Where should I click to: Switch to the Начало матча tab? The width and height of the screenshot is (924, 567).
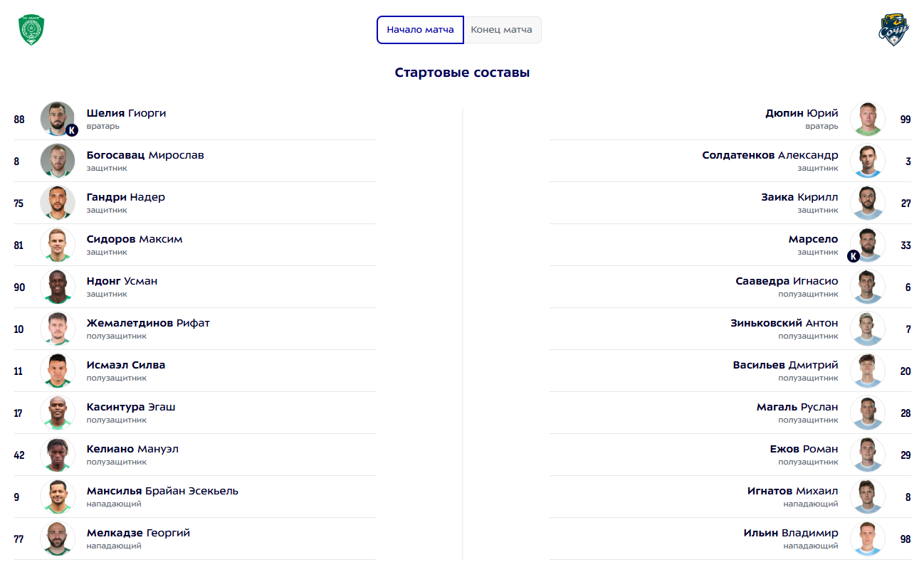click(x=420, y=30)
